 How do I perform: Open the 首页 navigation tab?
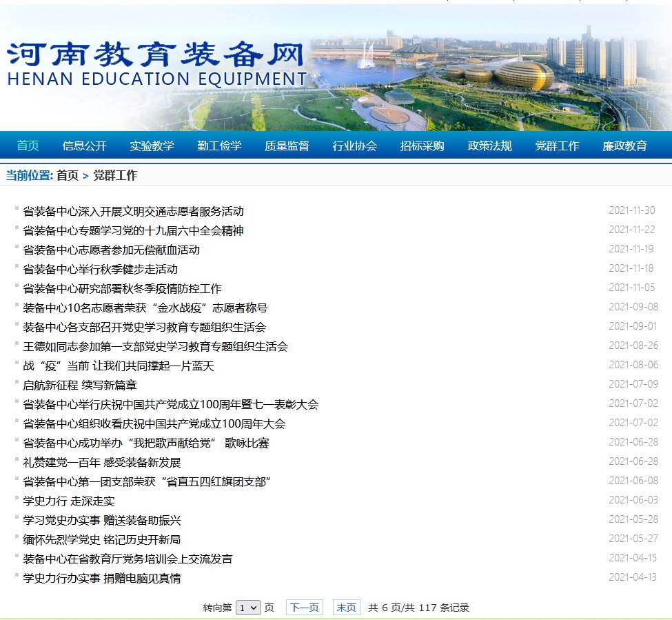coord(28,146)
